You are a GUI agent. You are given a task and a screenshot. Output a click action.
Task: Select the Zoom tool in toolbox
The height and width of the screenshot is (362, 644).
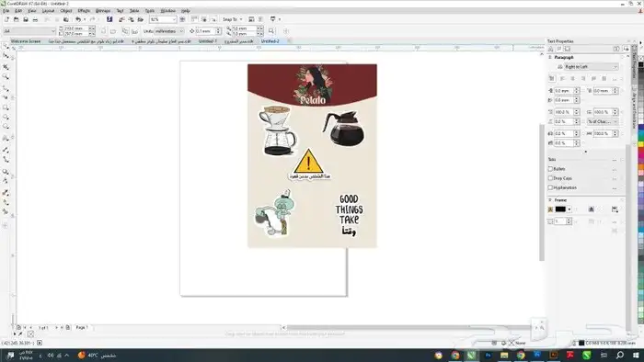(6, 76)
